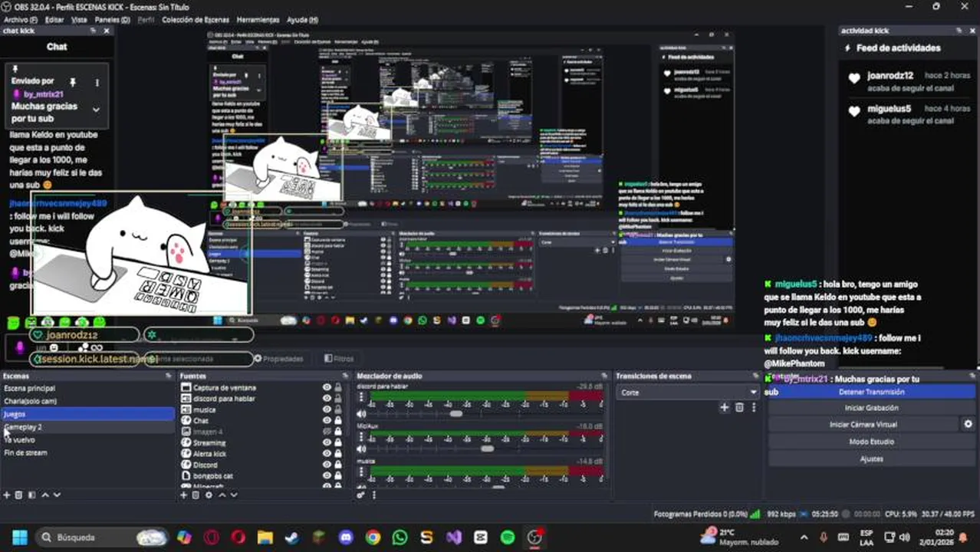Unlock the Discord source lock
The image size is (980, 552).
coord(338,465)
